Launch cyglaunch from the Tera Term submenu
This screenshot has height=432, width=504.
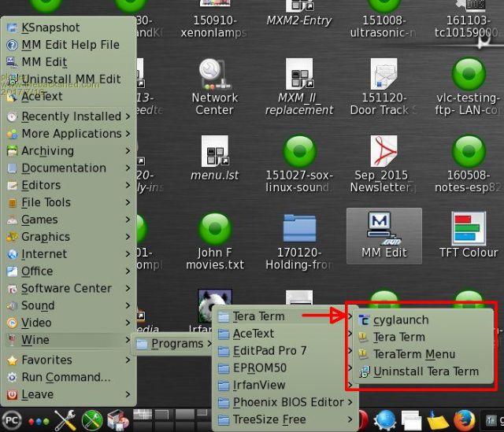pyautogui.click(x=401, y=319)
